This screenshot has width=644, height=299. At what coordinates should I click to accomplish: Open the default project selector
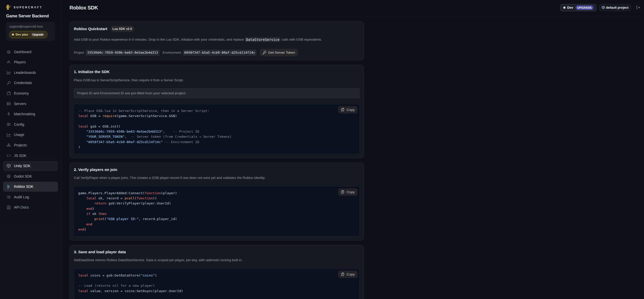615,8
